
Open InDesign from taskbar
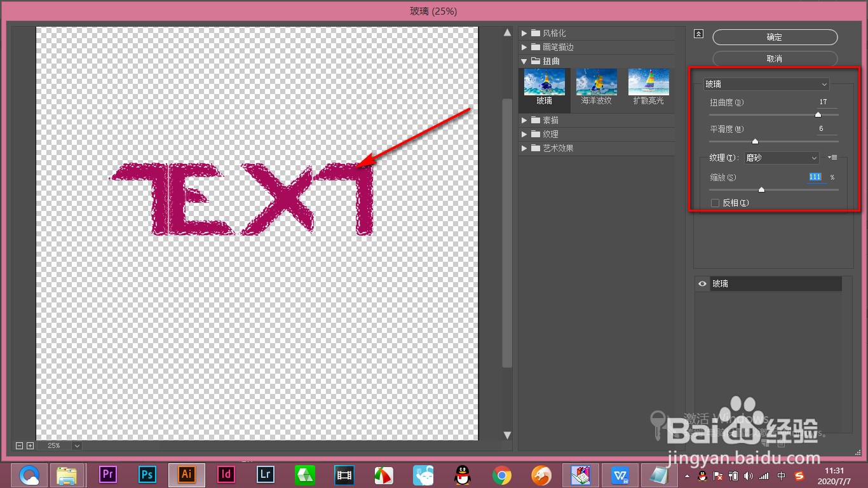[x=226, y=474]
